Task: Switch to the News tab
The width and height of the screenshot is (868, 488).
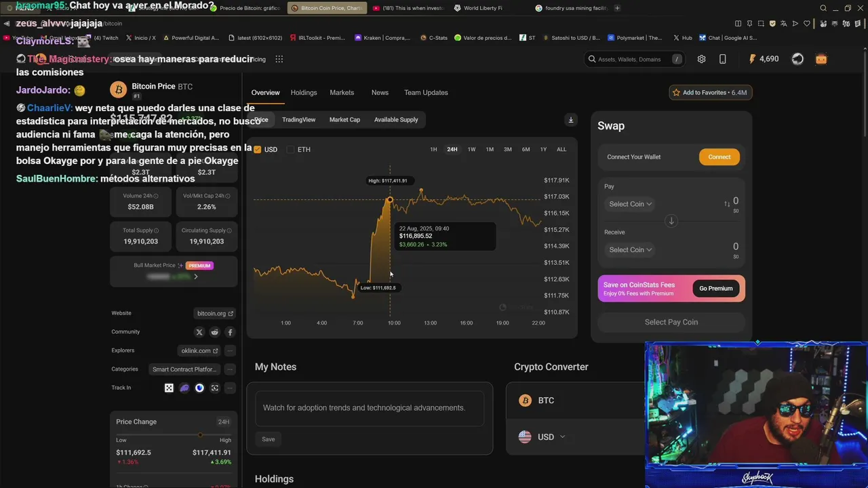Action: 380,93
